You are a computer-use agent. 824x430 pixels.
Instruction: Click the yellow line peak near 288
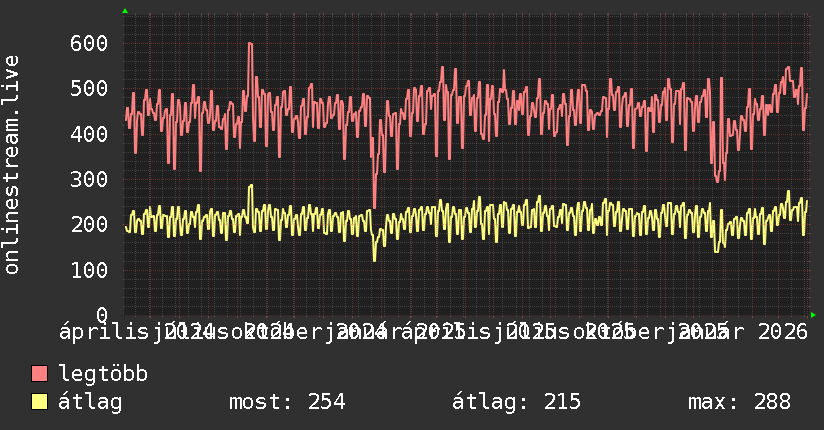coord(251,186)
